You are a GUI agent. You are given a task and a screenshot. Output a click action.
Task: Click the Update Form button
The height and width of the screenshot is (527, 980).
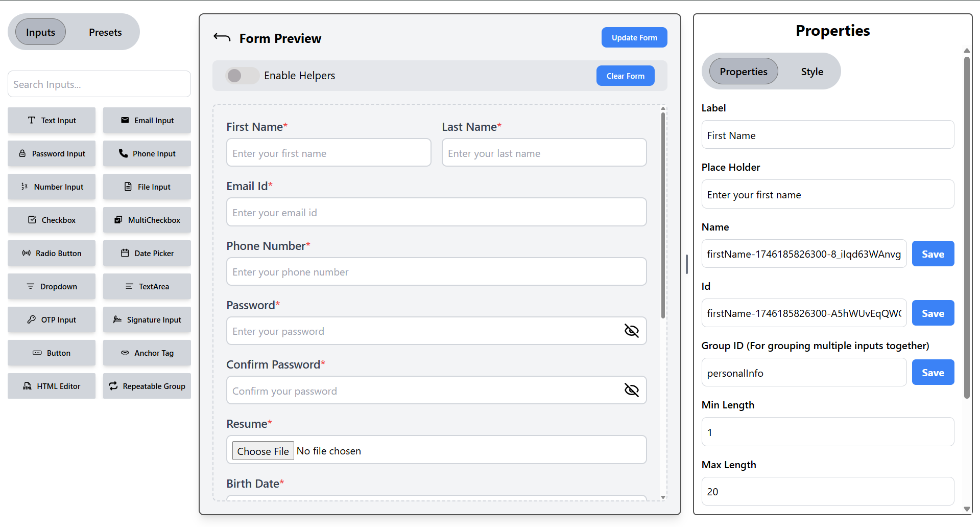tap(634, 37)
